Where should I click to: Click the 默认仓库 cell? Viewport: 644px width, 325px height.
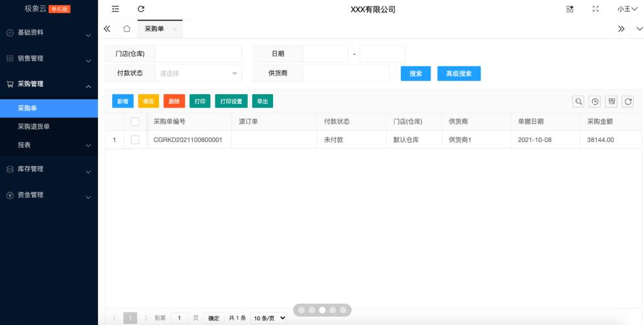coord(414,139)
